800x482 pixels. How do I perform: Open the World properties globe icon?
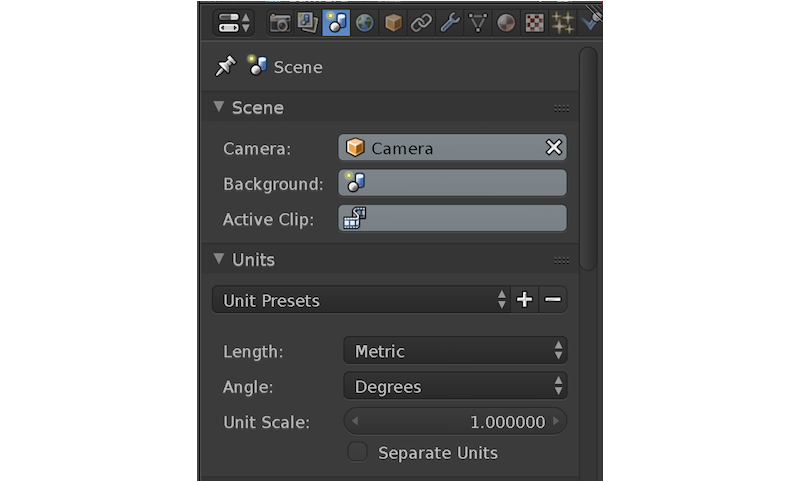pyautogui.click(x=365, y=22)
